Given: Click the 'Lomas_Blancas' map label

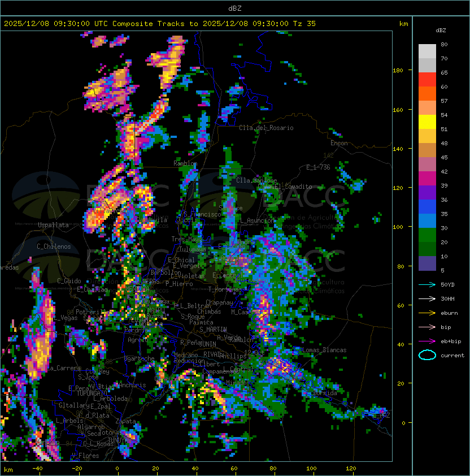Looking at the screenshot, I should click(324, 350).
